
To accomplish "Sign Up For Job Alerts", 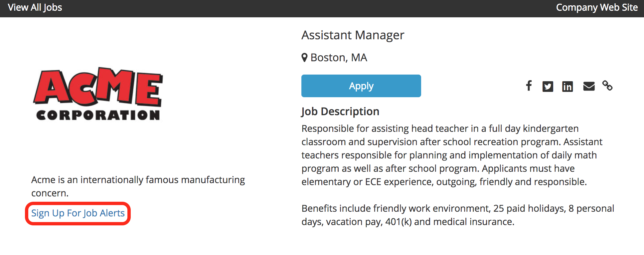I will point(78,213).
